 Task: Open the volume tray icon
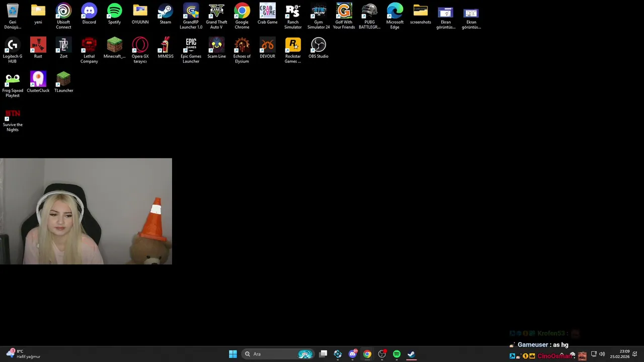(602, 354)
